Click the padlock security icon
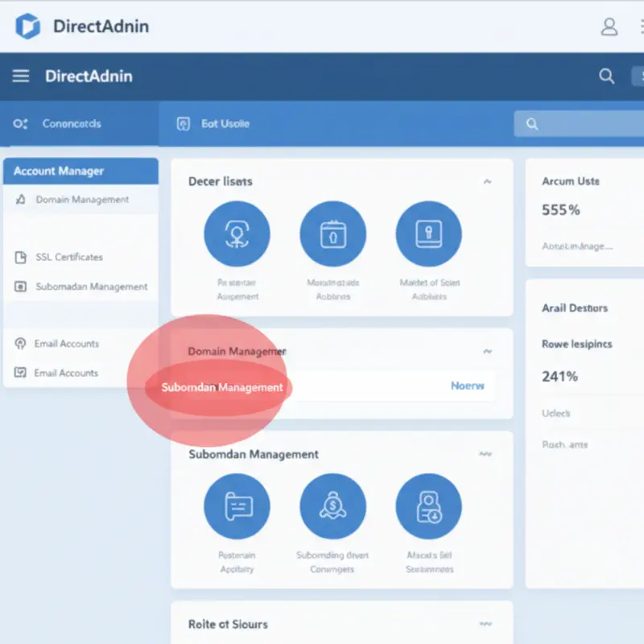This screenshot has height=644, width=644. (x=429, y=233)
